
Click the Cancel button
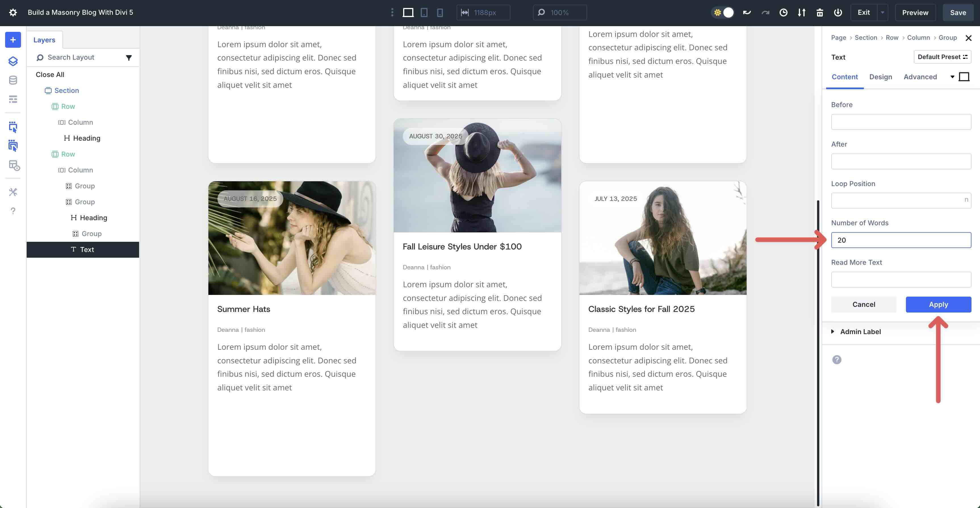click(x=864, y=304)
